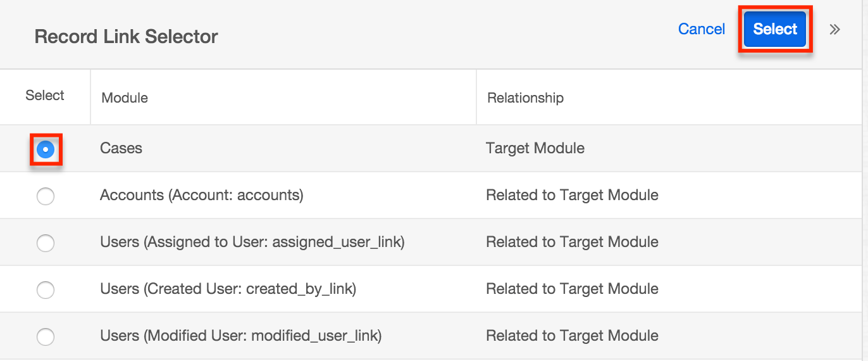Click Target Module relationship cell for Cases
Screen dimensions: 868x361
coord(535,148)
